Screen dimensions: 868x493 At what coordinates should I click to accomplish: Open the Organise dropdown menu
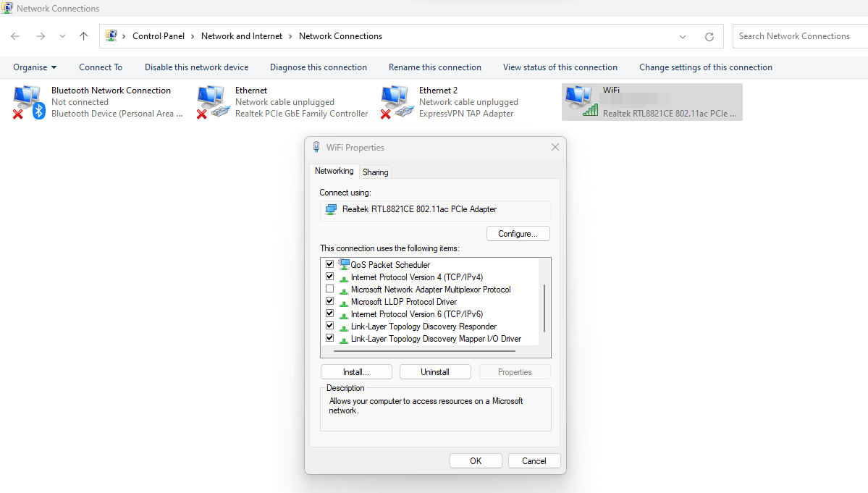click(34, 67)
